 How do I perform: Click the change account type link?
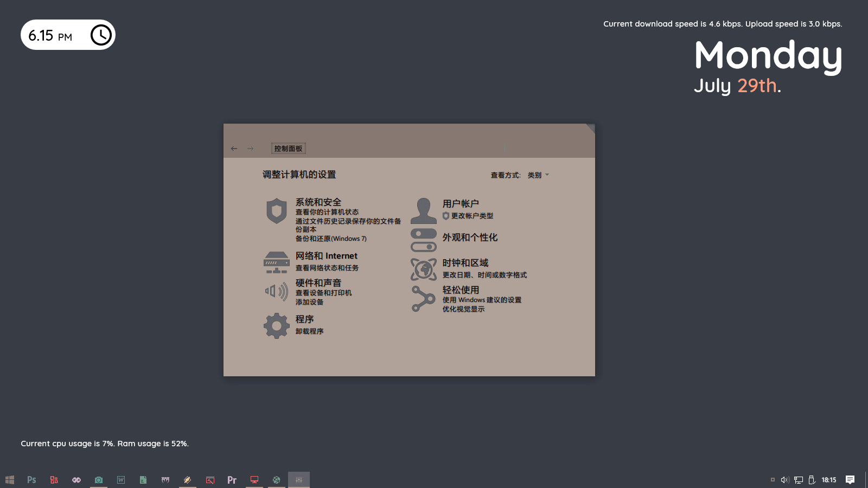[472, 216]
